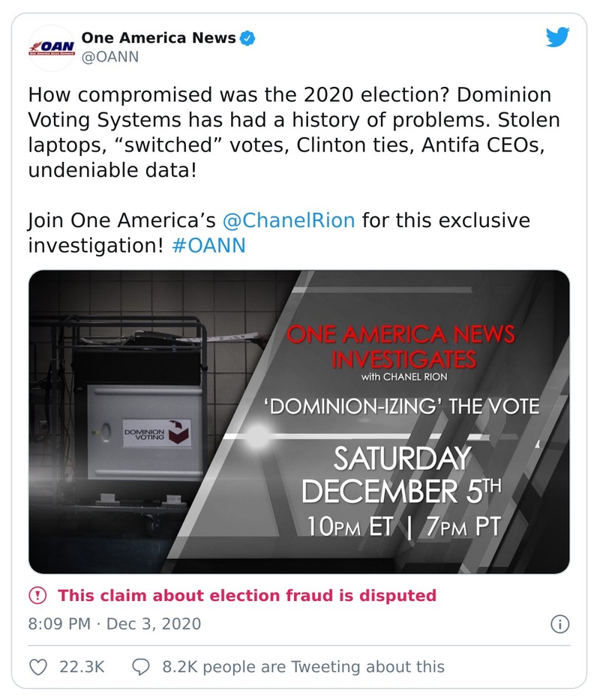Screen dimensions: 600x700
Task: Visit the @OANN handle link
Action: [x=109, y=57]
